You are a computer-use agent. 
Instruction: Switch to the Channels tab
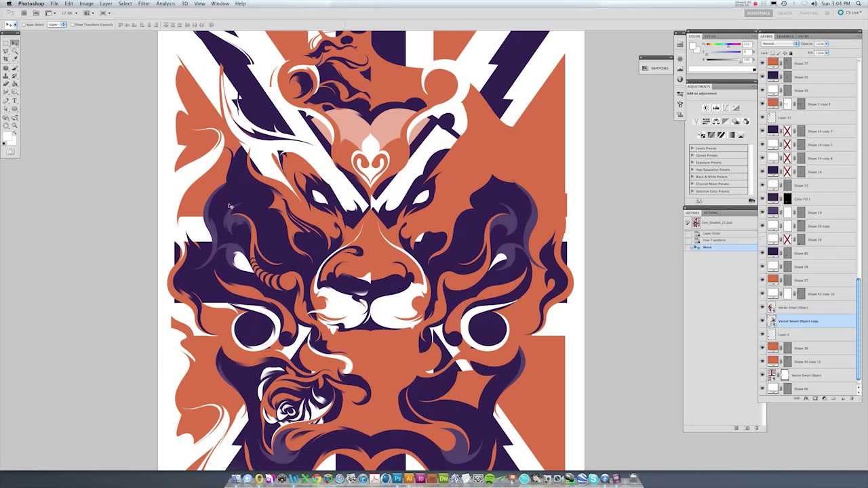785,37
